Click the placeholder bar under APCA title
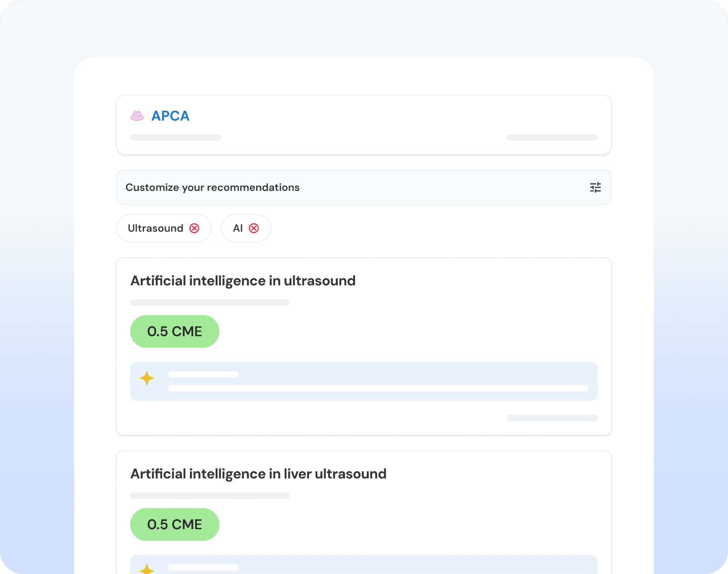This screenshot has width=728, height=574. click(175, 138)
